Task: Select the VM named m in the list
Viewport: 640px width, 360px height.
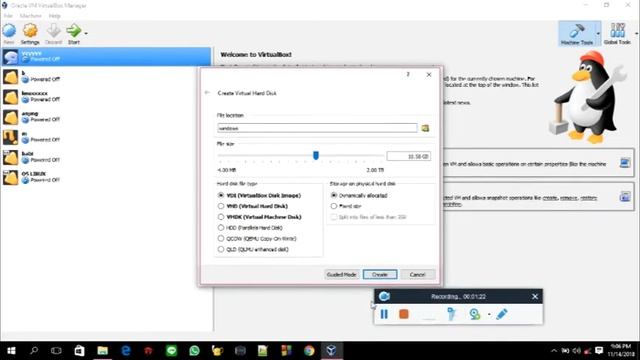Action: tap(106, 137)
